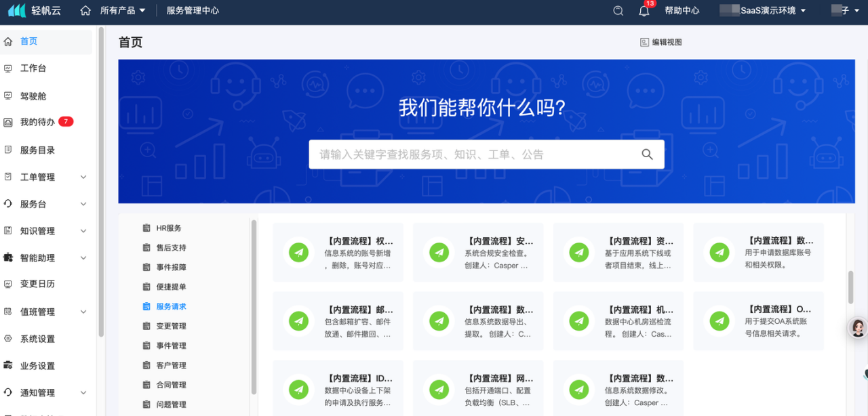Click the 售后支持 category icon

point(146,248)
